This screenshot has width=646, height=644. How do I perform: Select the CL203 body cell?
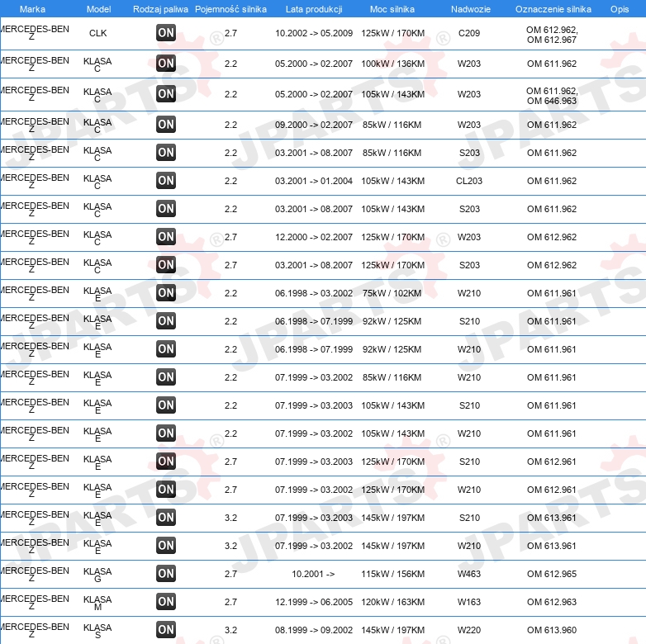coord(469,181)
